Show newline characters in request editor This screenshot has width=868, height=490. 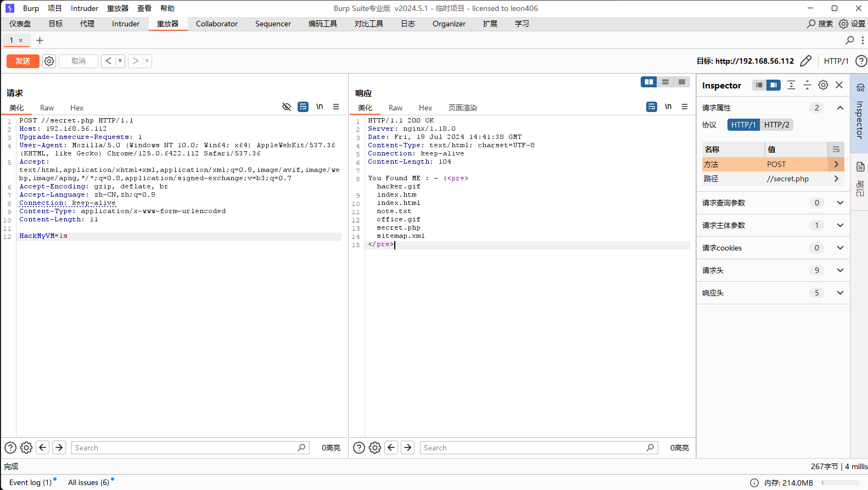pyautogui.click(x=320, y=107)
